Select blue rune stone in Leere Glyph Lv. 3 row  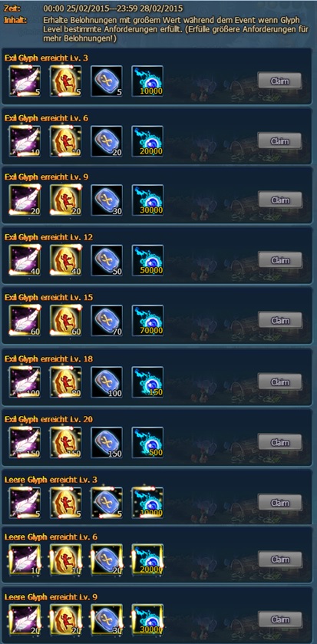point(107,503)
